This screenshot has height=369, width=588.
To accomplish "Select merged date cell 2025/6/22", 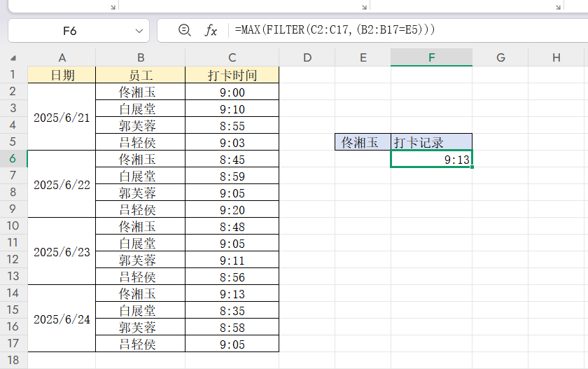I will point(62,184).
